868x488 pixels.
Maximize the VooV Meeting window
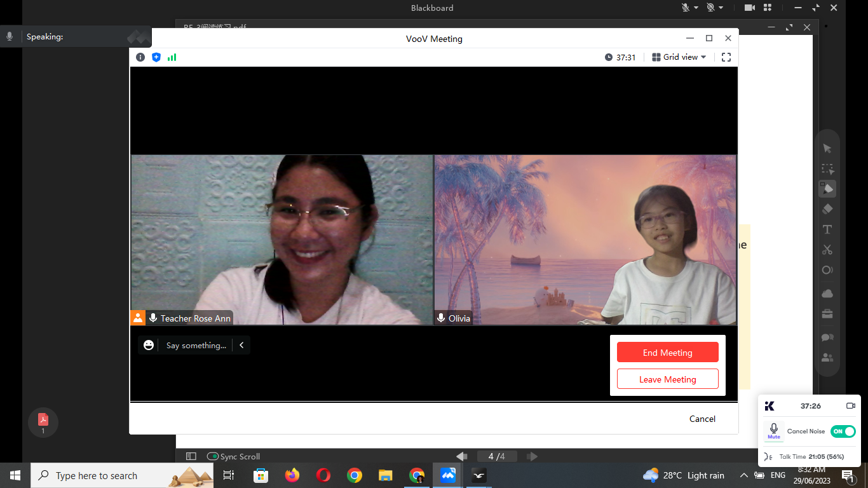709,38
